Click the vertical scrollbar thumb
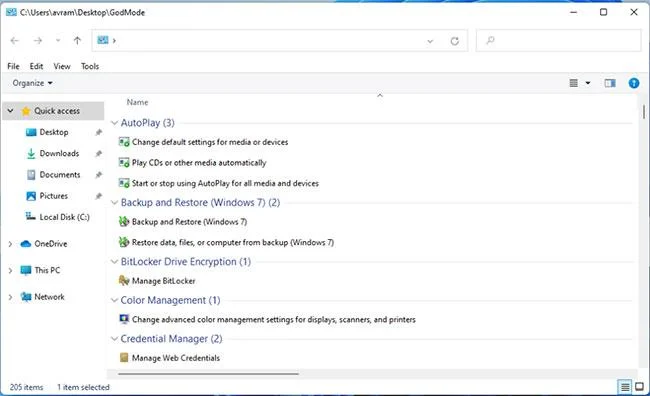650x396 pixels. (x=644, y=112)
